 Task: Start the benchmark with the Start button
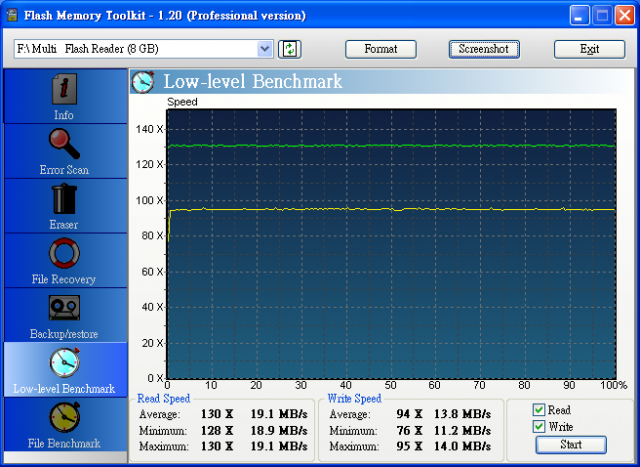[x=571, y=445]
